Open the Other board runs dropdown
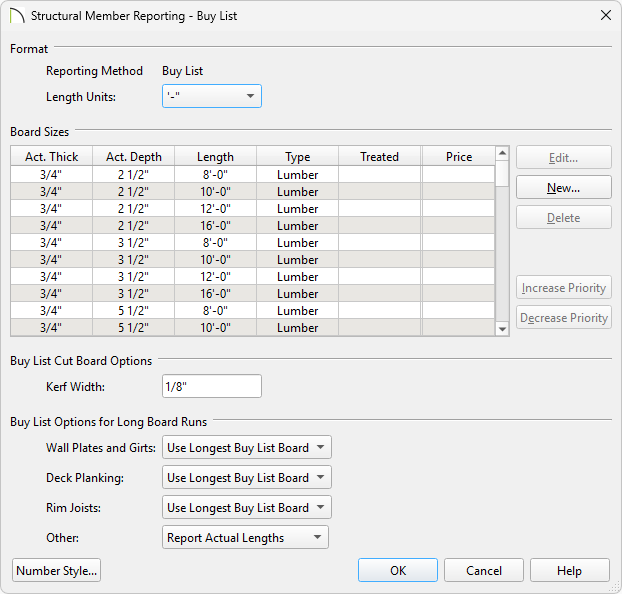The width and height of the screenshot is (622, 594). 245,538
